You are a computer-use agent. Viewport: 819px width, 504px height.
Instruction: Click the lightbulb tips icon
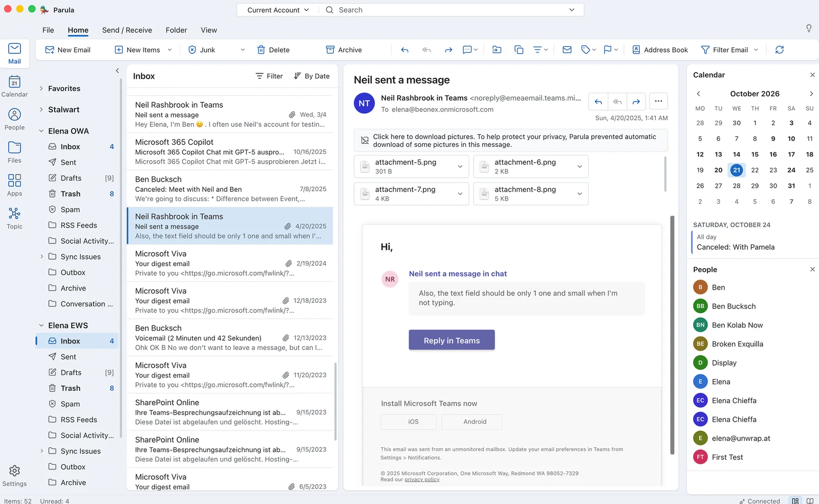pyautogui.click(x=809, y=28)
